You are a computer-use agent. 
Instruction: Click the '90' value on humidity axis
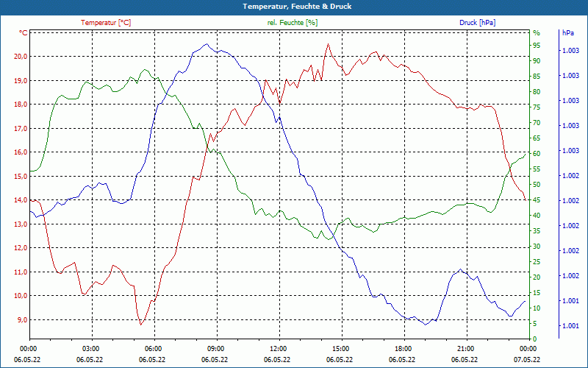(x=537, y=61)
